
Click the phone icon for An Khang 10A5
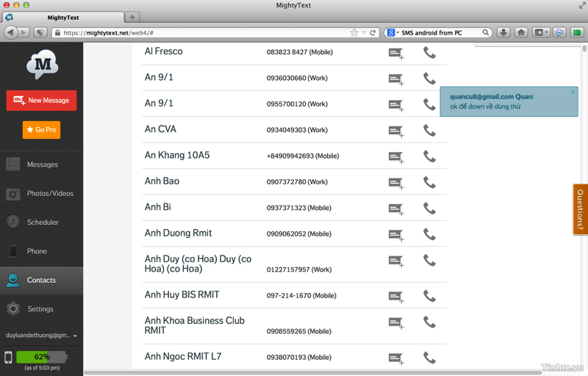tap(429, 156)
